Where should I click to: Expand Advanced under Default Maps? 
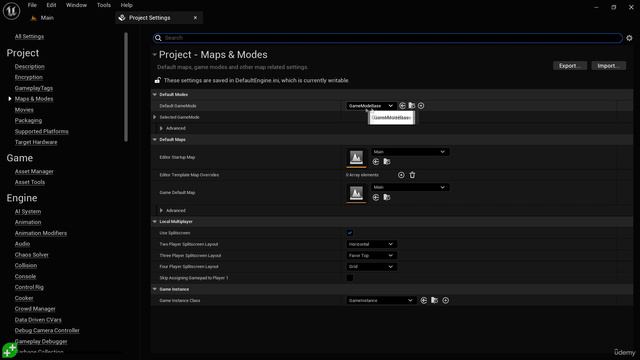click(x=161, y=211)
